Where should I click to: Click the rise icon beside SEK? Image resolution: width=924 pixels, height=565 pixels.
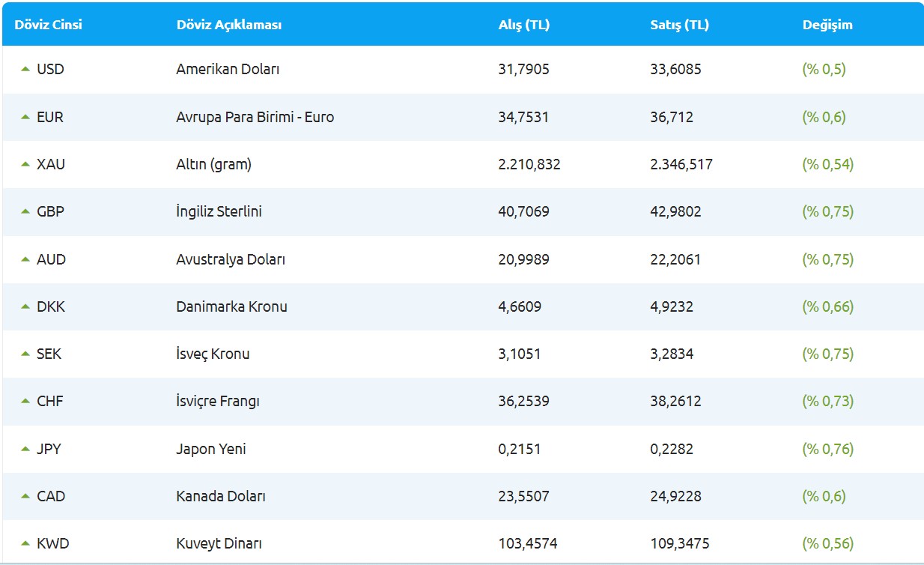pyautogui.click(x=25, y=354)
